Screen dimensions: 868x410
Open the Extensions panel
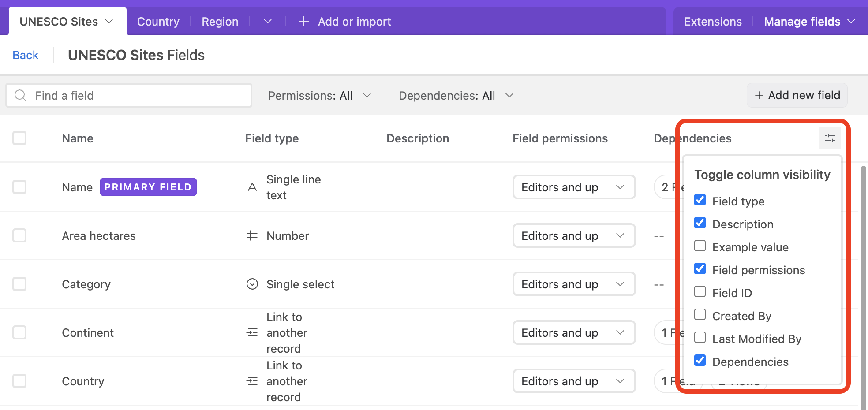click(x=713, y=21)
